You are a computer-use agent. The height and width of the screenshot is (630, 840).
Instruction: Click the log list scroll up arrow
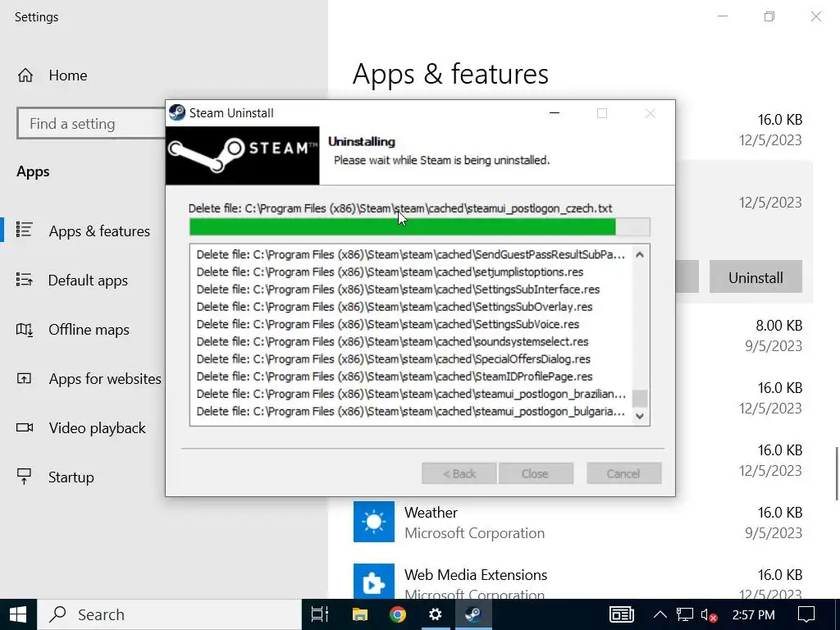(x=640, y=255)
